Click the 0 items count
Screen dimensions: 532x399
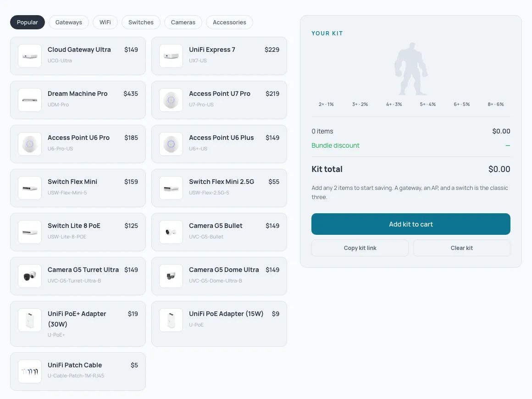[322, 131]
